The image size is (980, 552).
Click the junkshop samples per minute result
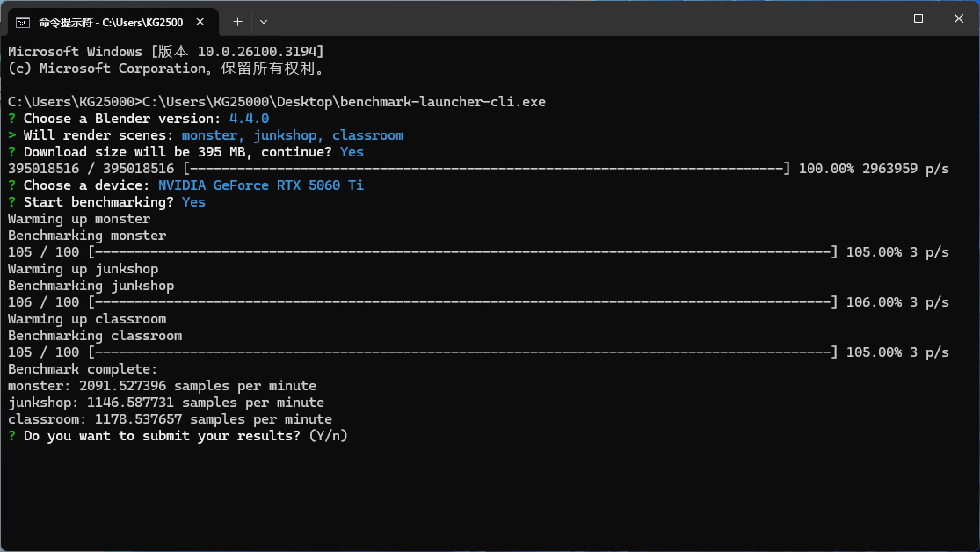tap(165, 403)
